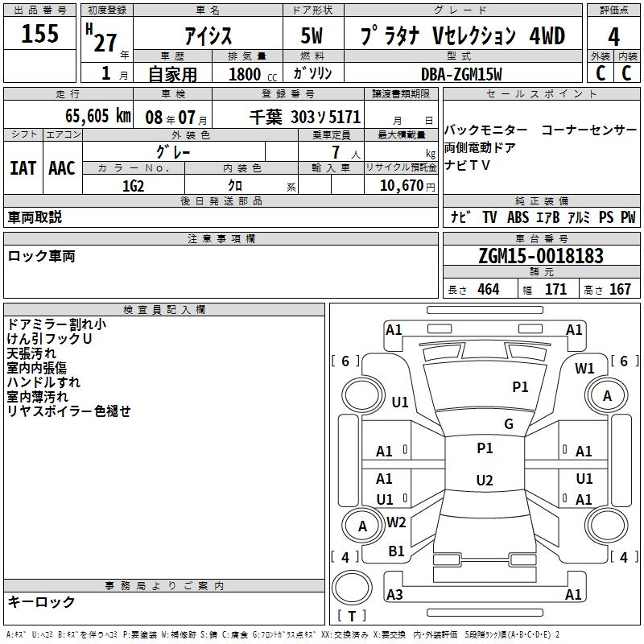The height and width of the screenshot is (644, 644).
Task: Click the model code DBA-ZGM15W
Action: pyautogui.click(x=461, y=74)
